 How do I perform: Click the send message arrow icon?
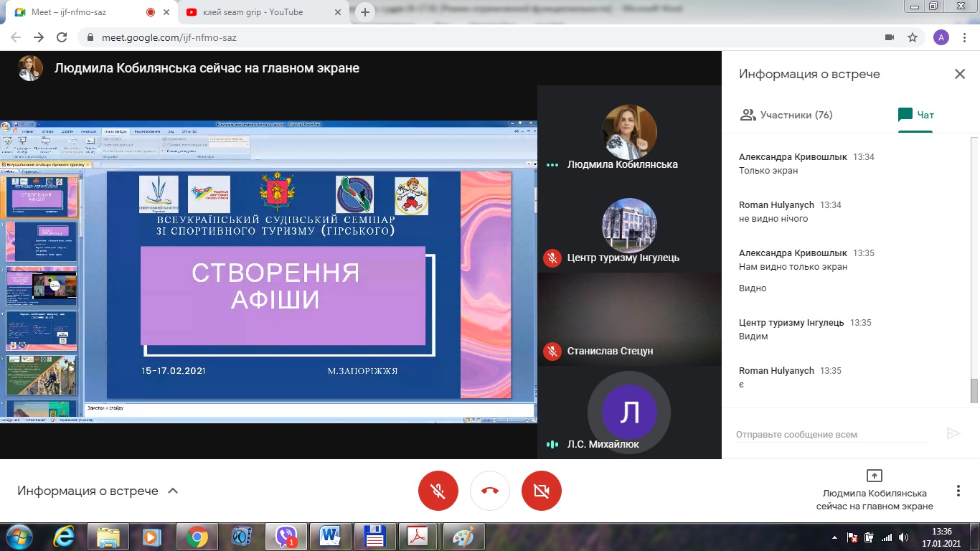(953, 433)
